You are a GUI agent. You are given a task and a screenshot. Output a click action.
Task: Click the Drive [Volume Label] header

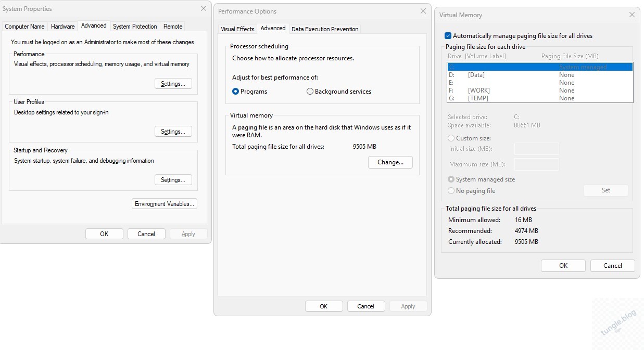(476, 56)
